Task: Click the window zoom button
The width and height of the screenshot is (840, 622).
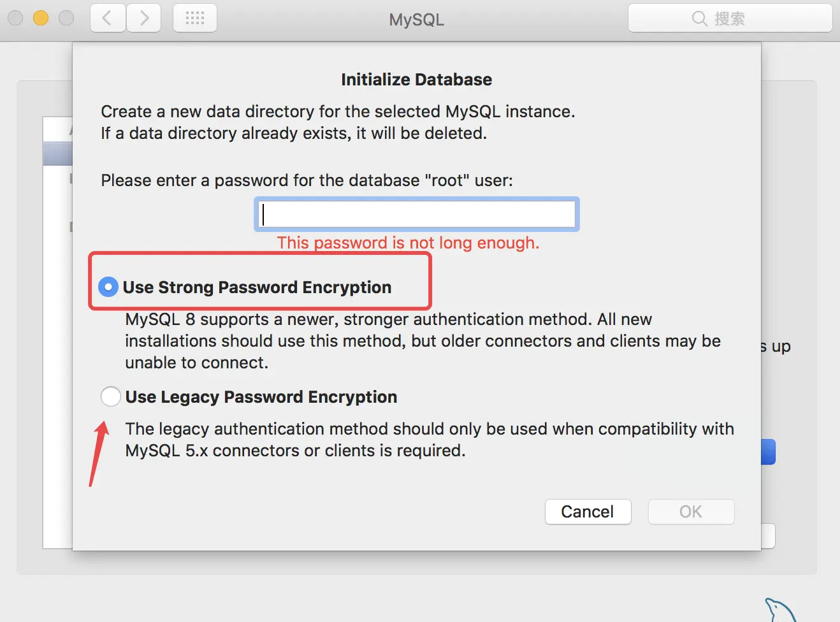Action: pos(66,18)
